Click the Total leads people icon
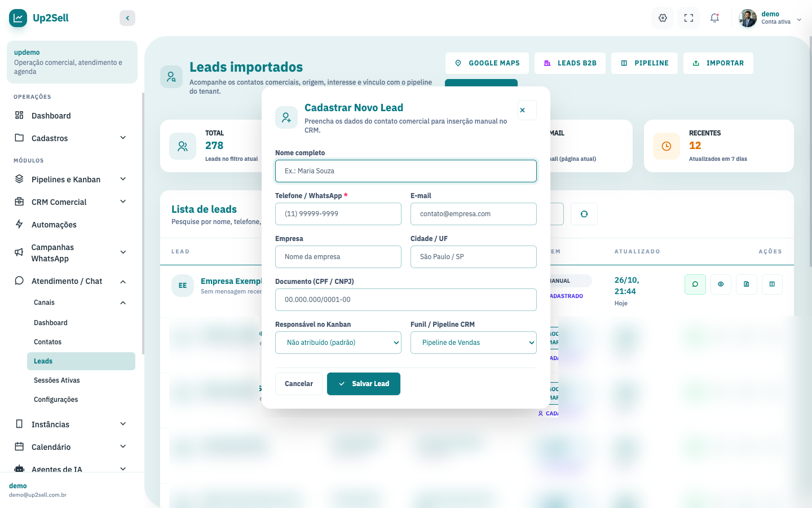Viewport: 812px width, 508px height. tap(183, 146)
